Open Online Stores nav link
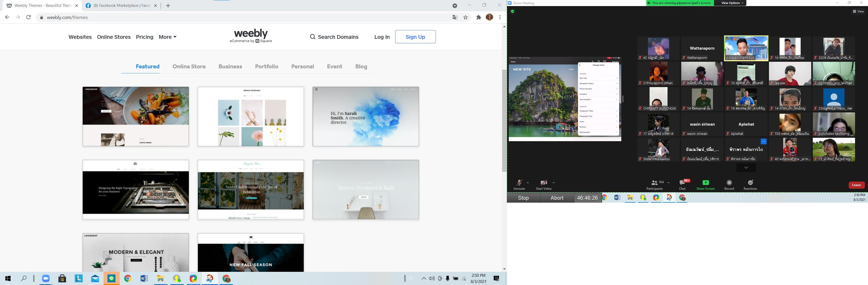This screenshot has width=868, height=285. point(114,37)
